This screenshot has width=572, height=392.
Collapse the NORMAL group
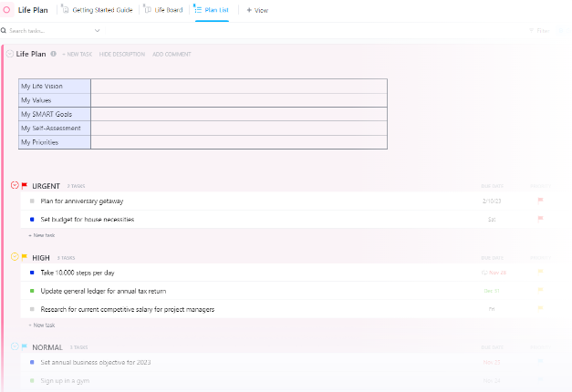[x=15, y=346]
